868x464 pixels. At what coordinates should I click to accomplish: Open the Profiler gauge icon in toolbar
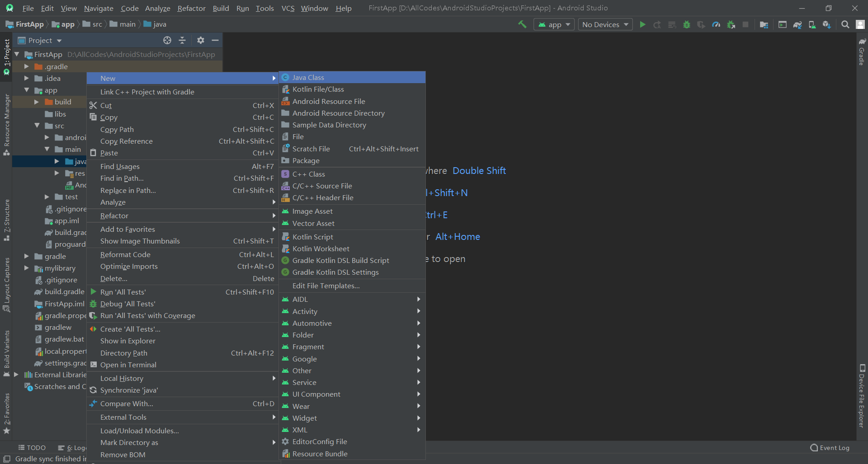tap(716, 24)
